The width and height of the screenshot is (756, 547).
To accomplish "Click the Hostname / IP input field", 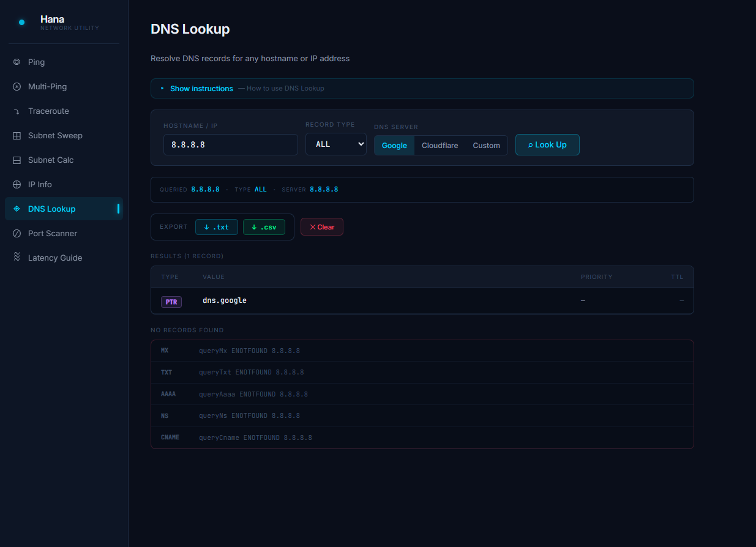I will pos(230,145).
